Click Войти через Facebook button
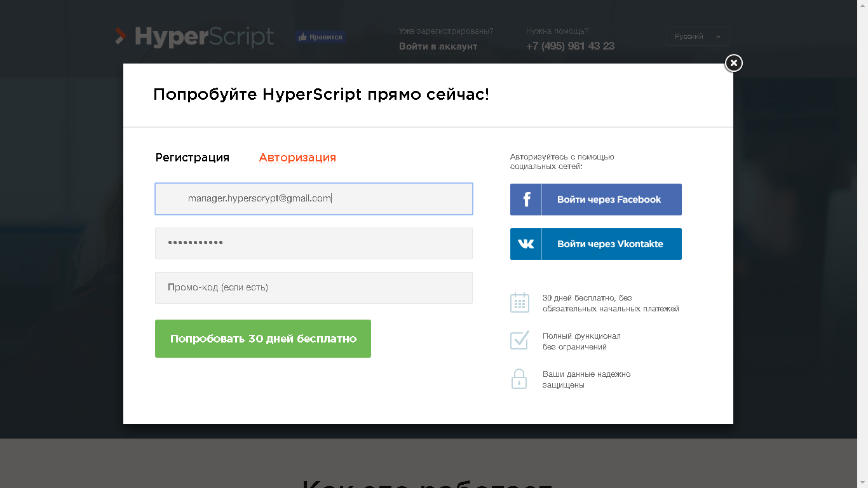Screen dimensions: 868x488 pos(596,200)
